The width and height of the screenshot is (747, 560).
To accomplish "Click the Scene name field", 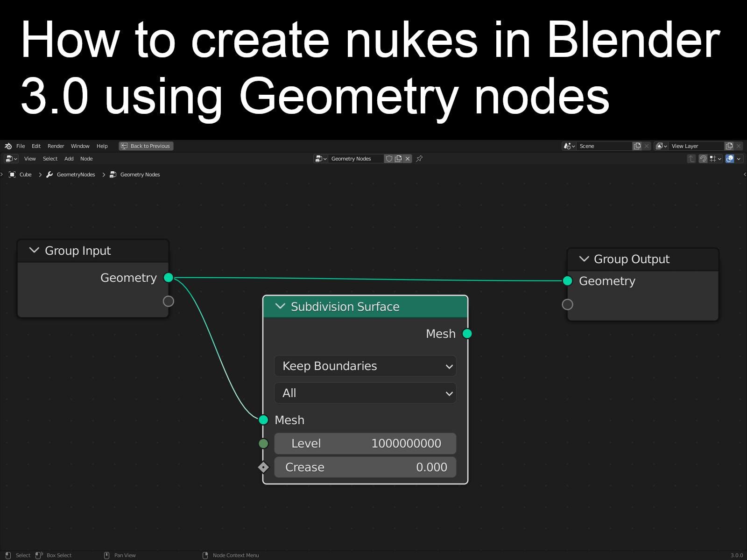I will (x=605, y=146).
